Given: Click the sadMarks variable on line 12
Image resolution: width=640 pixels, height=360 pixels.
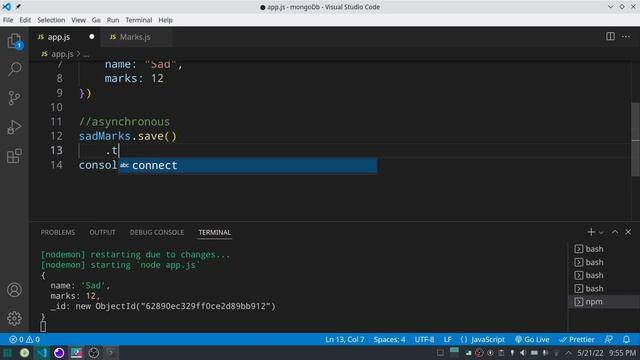Looking at the screenshot, I should coord(104,136).
